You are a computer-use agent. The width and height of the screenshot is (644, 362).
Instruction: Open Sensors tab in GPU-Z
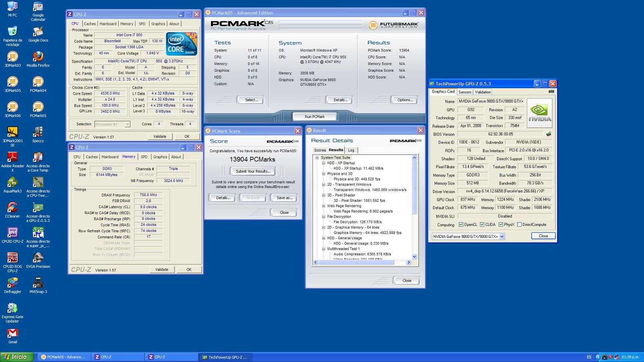465,92
